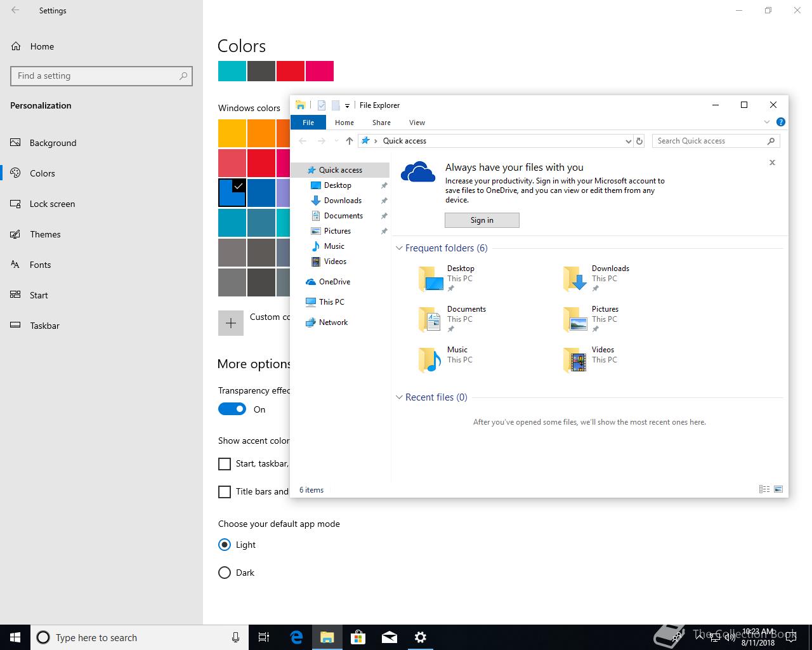
Task: Open the Customize Quick Access Toolbar dropdown
Action: [347, 106]
